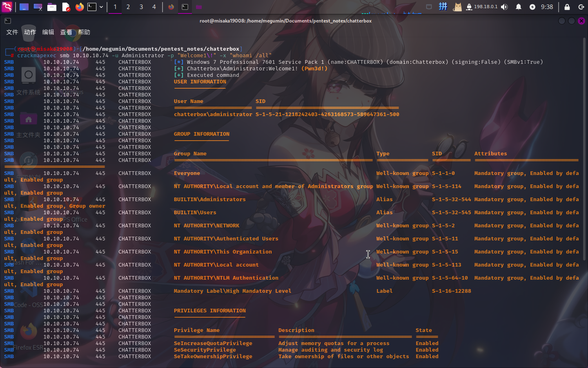Launch the text editor from panel
The width and height of the screenshot is (588, 368).
(x=66, y=7)
